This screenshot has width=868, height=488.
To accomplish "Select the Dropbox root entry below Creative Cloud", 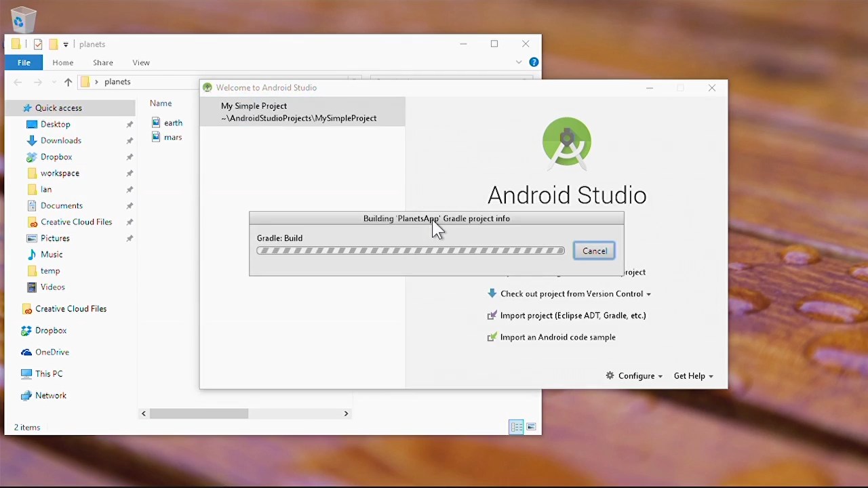I will tap(51, 330).
